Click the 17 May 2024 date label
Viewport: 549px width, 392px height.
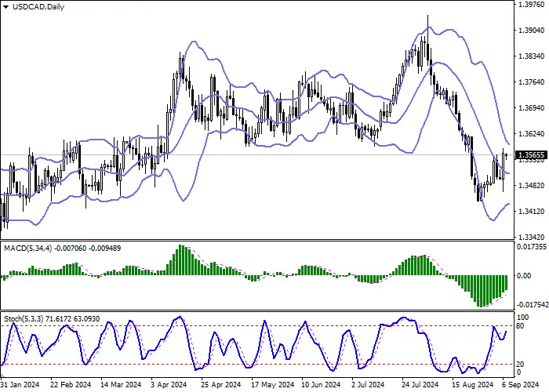click(272, 384)
